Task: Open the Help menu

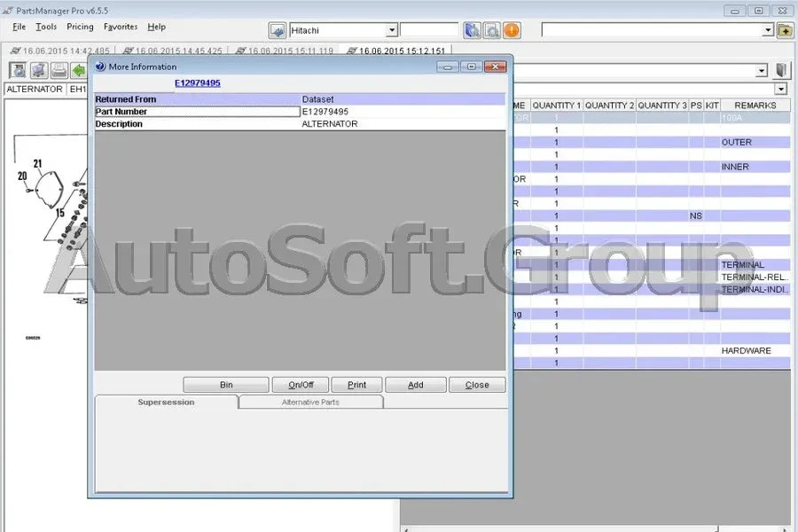Action: (x=156, y=27)
